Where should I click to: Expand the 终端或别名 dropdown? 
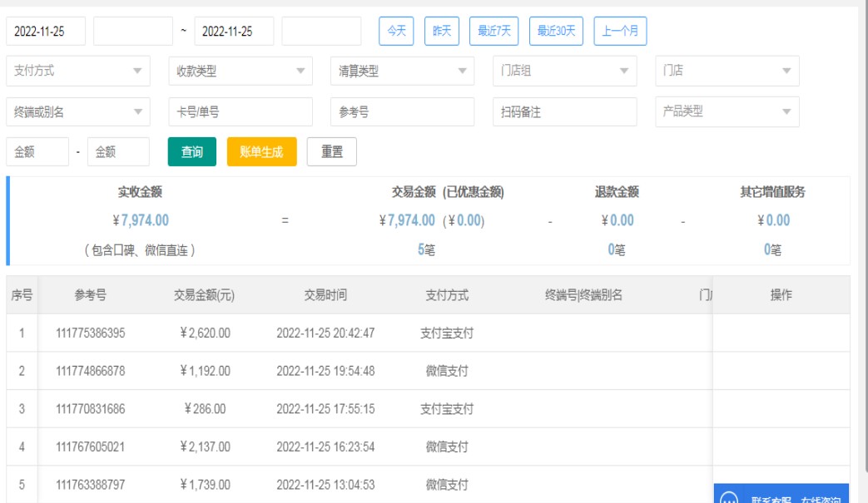tap(78, 112)
